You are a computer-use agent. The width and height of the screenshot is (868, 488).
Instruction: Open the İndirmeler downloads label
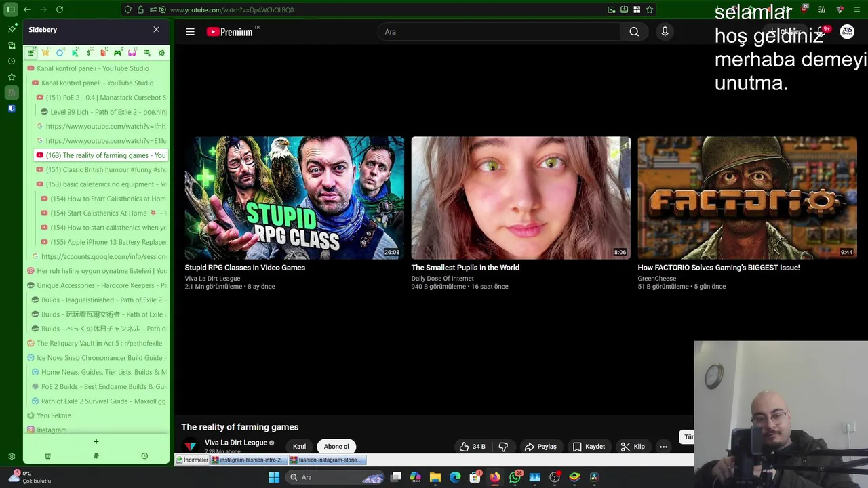[x=192, y=460]
